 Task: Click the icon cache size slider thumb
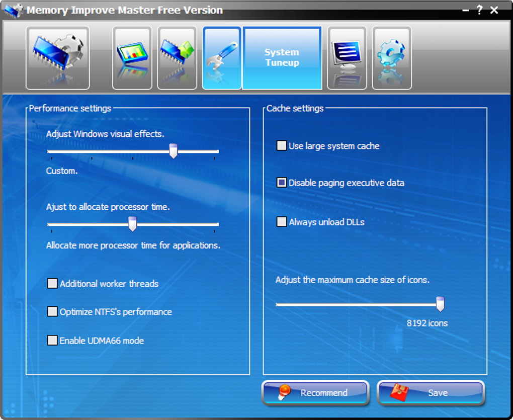[441, 304]
